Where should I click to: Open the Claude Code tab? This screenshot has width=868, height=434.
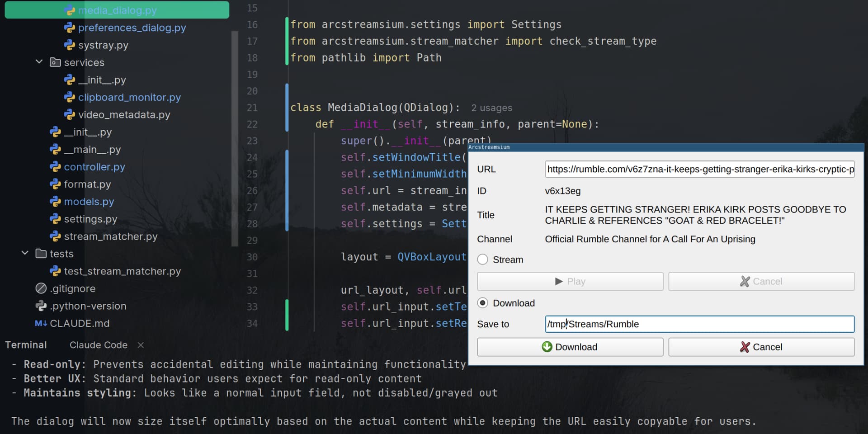click(x=98, y=345)
